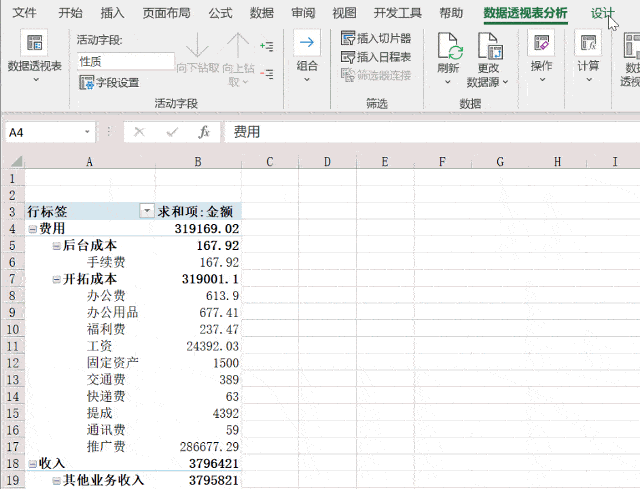
Task: Select column D header
Action: 327,162
